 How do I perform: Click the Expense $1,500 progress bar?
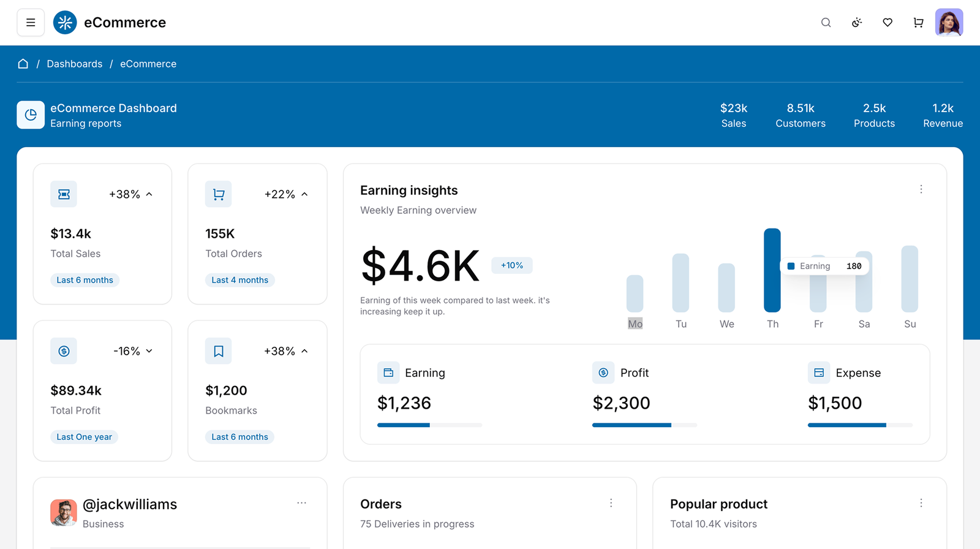[860, 425]
